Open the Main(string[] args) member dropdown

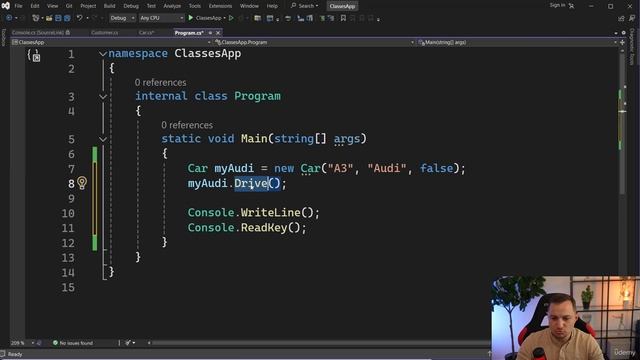(x=517, y=42)
